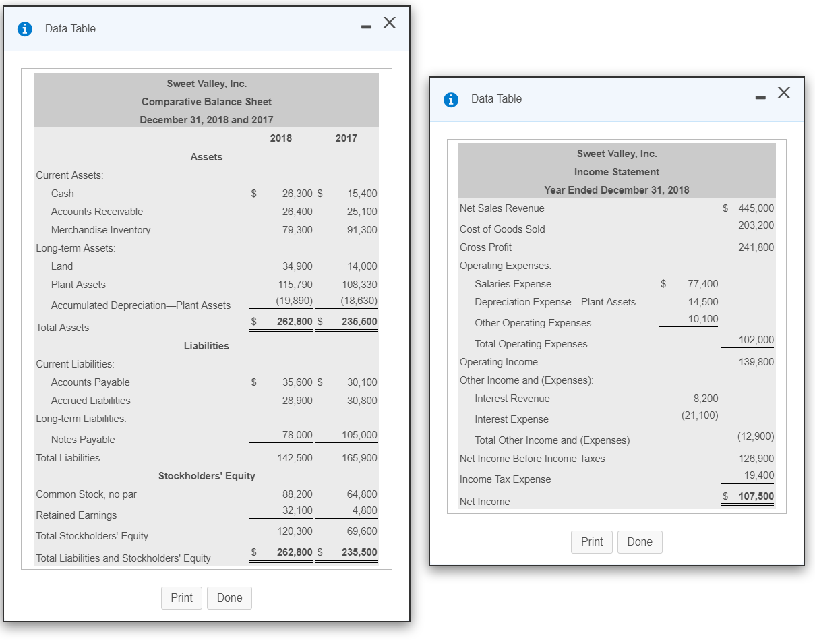Click 2017 Retained Earnings value 4,800
The width and height of the screenshot is (815, 644).
click(365, 510)
